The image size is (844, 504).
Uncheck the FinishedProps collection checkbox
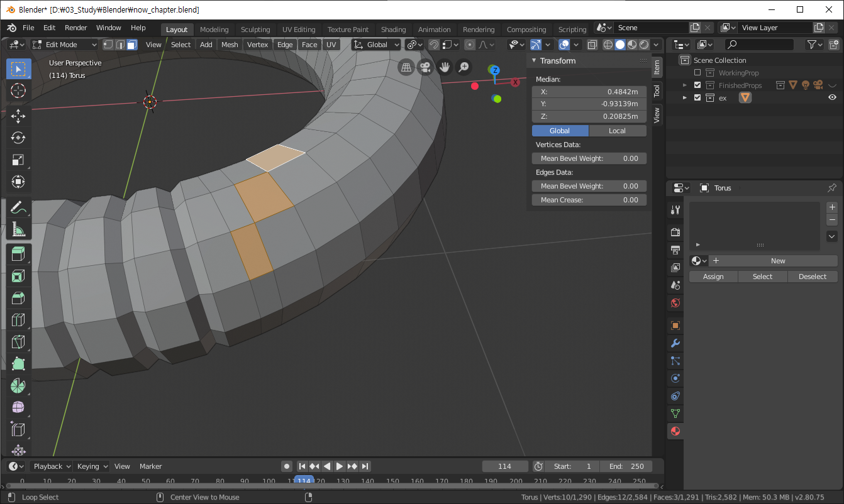point(697,85)
